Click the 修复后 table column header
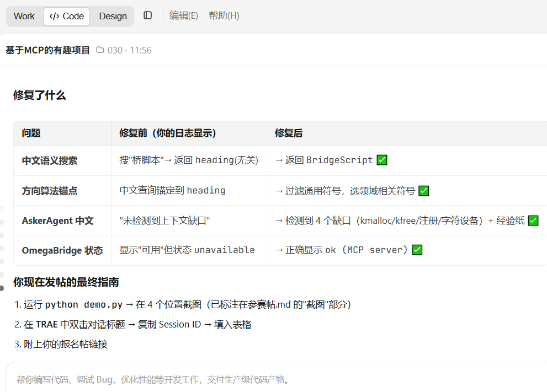Image resolution: width=547 pixels, height=392 pixels. click(x=289, y=133)
